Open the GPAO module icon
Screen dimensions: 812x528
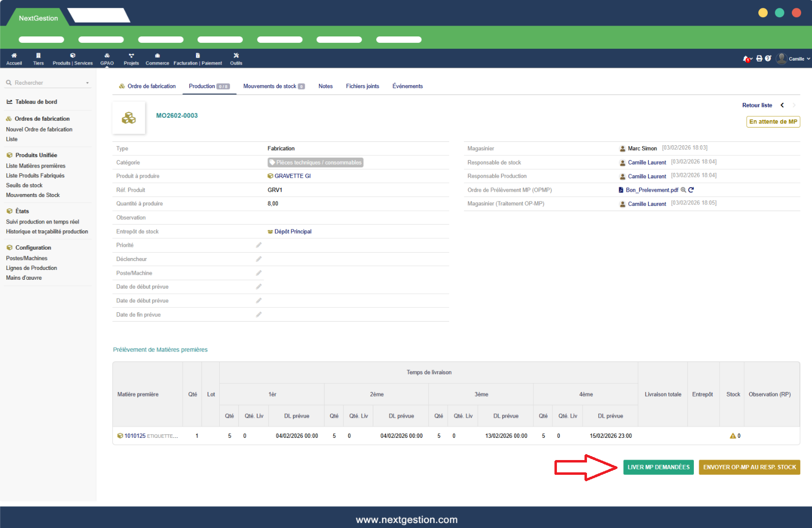[107, 59]
